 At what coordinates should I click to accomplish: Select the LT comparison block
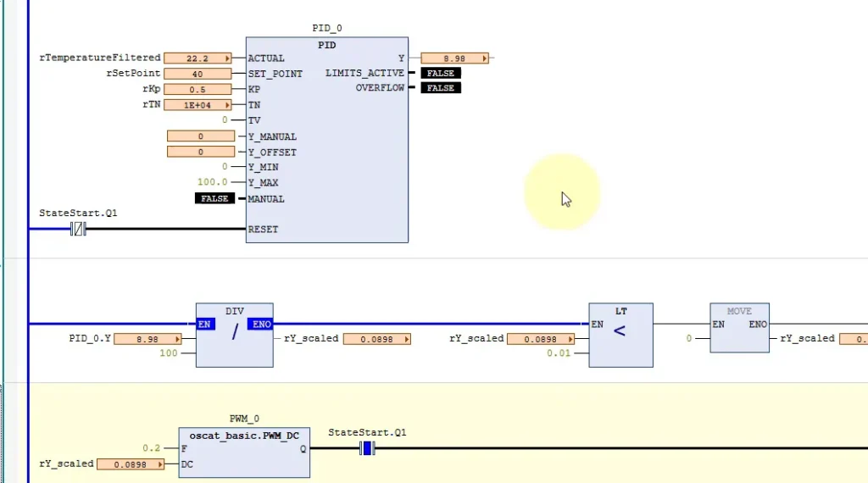coord(621,335)
